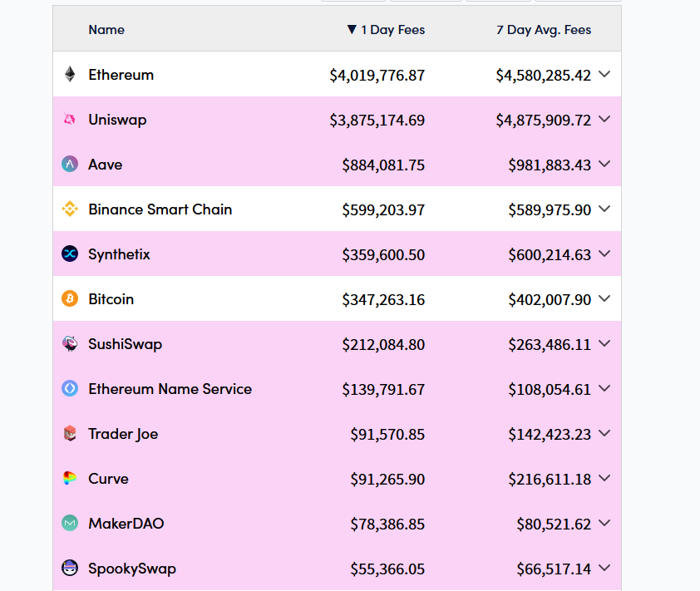700x591 pixels.
Task: Expand the MakerDAO row chevron
Action: 604,523
